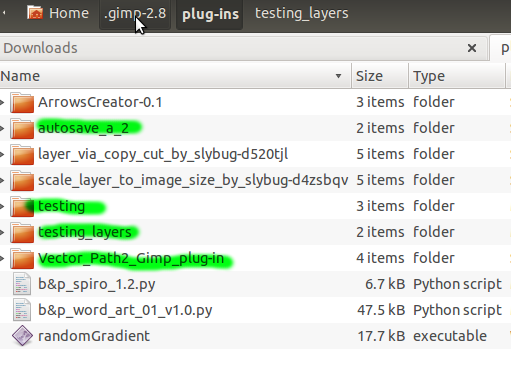Screen dimensions: 511x376
Task: Select the testing folder name text
Action: [62, 206]
